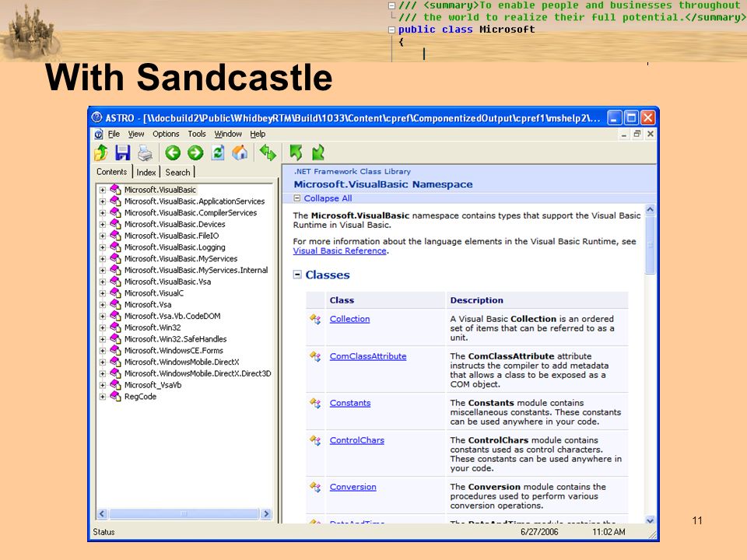
Task: Click the book icon beside Microsoft.Win32.SafeHandles
Action: [115, 338]
